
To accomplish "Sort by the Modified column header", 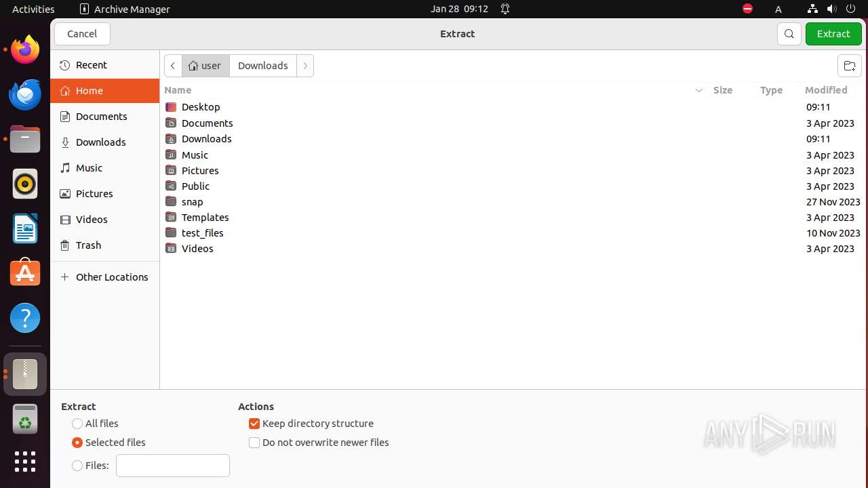I will pos(826,90).
